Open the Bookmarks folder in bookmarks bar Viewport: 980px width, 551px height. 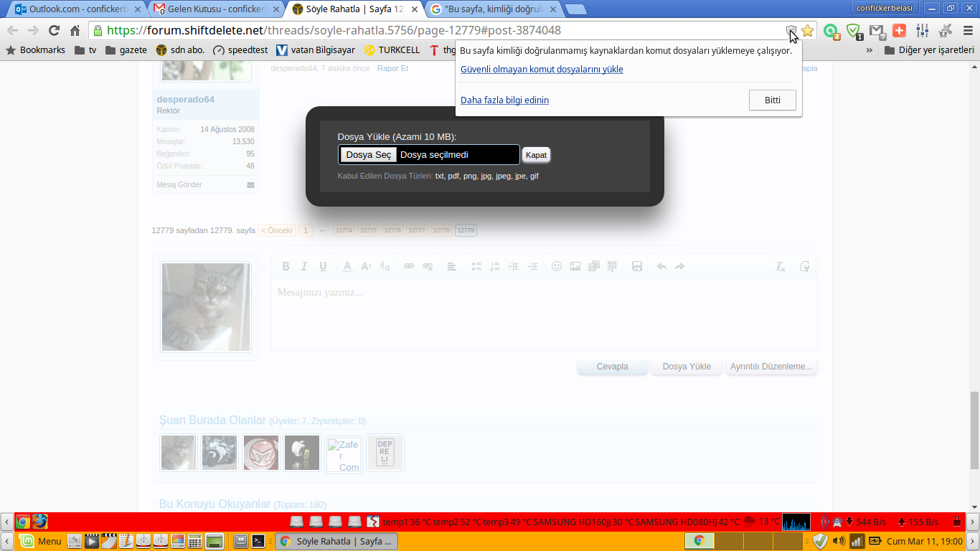pyautogui.click(x=35, y=50)
